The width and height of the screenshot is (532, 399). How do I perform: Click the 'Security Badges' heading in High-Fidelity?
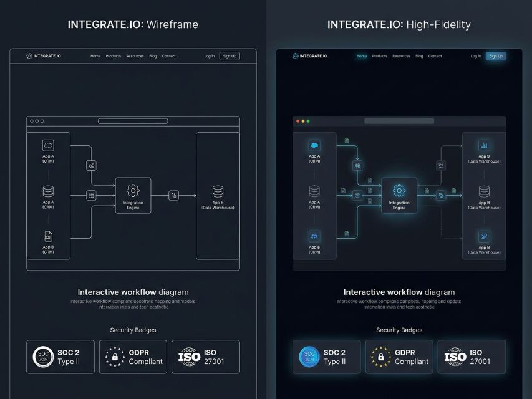click(x=399, y=330)
